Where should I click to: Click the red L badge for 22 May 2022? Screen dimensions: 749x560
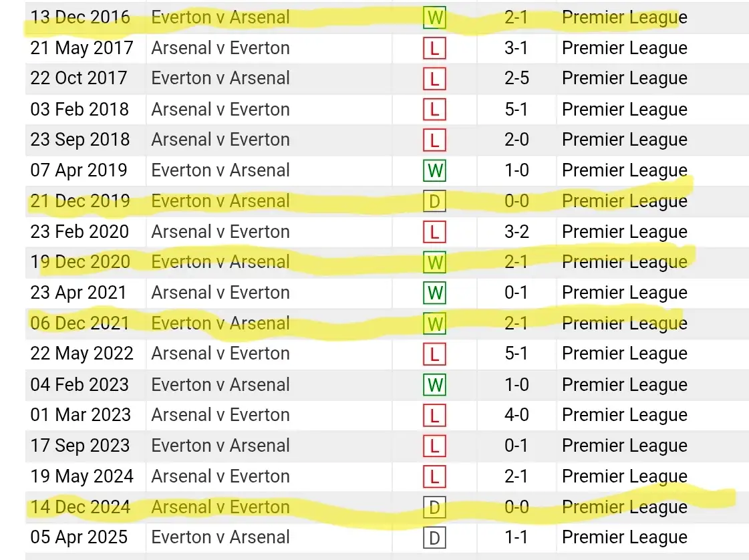tap(434, 354)
